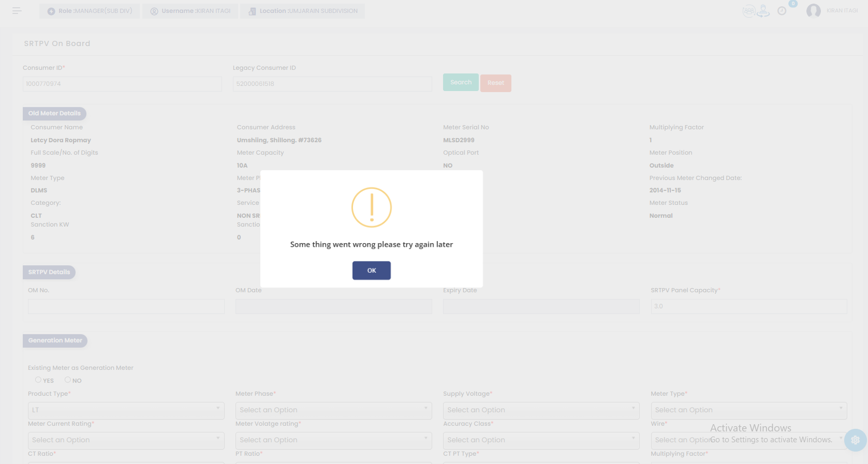Click the Role chip's circular icon
The height and width of the screenshot is (464, 868).
click(51, 11)
